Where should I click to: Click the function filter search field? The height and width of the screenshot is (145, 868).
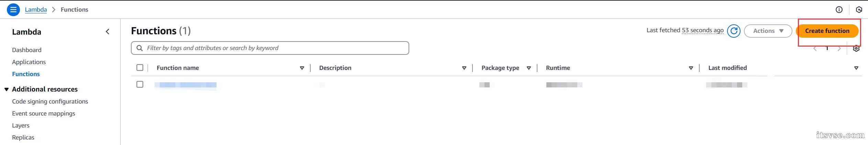click(x=270, y=48)
